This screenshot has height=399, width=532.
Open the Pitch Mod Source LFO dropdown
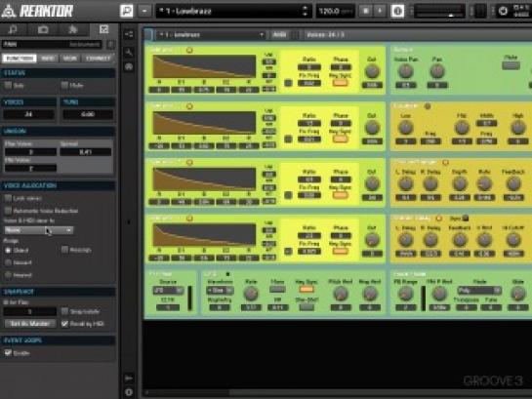click(168, 291)
